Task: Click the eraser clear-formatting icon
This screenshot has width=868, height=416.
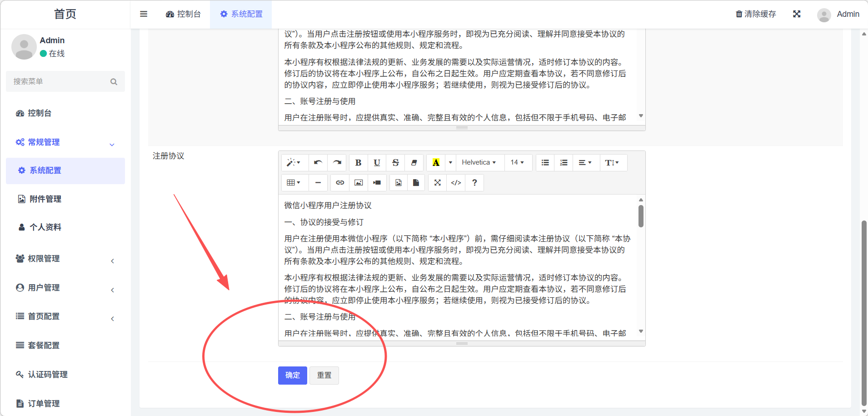Action: pyautogui.click(x=414, y=163)
